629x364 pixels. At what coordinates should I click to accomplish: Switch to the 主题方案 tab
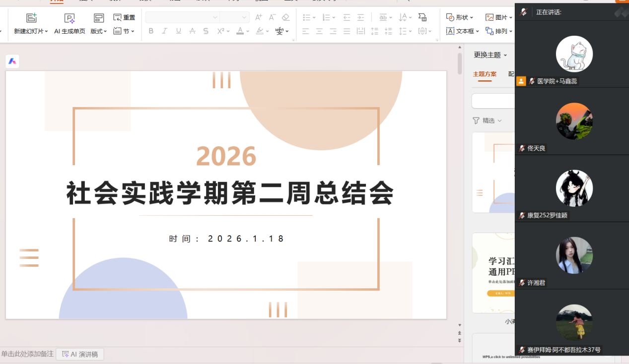pyautogui.click(x=485, y=74)
